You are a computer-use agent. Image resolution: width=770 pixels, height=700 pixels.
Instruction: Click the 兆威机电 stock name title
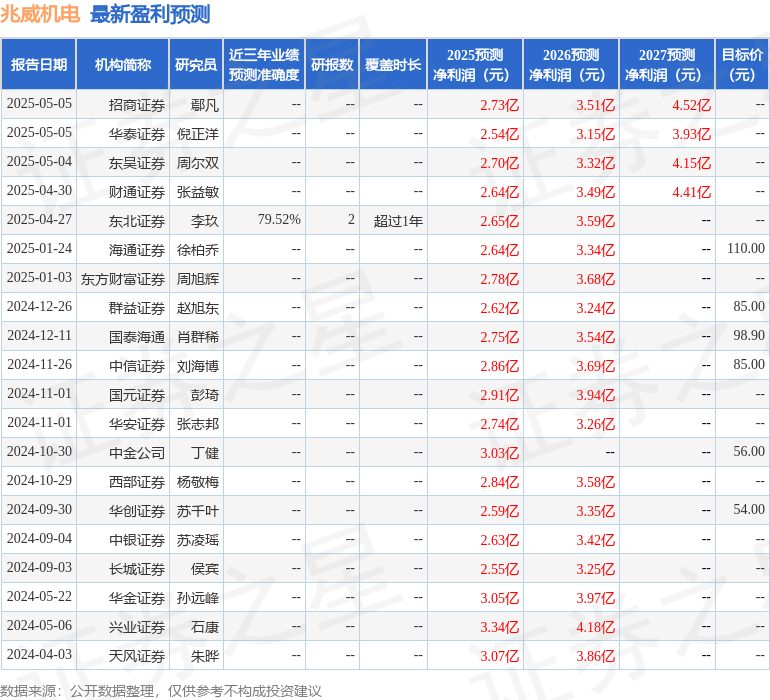41,15
